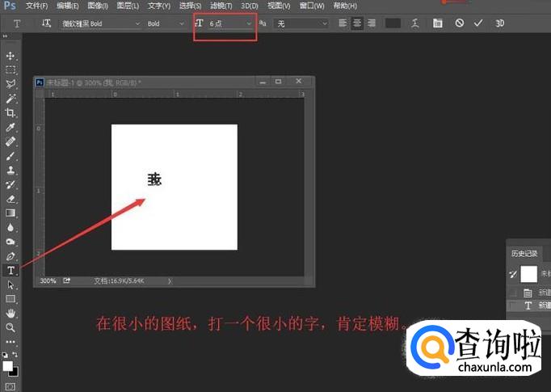Select the Move tool
The height and width of the screenshot is (392, 551).
click(x=11, y=56)
